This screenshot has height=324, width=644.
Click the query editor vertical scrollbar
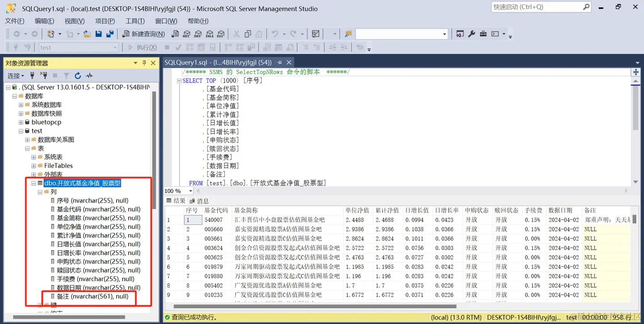click(636, 107)
